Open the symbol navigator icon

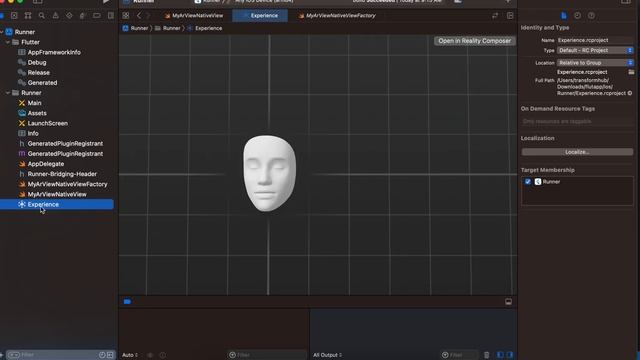28,16
